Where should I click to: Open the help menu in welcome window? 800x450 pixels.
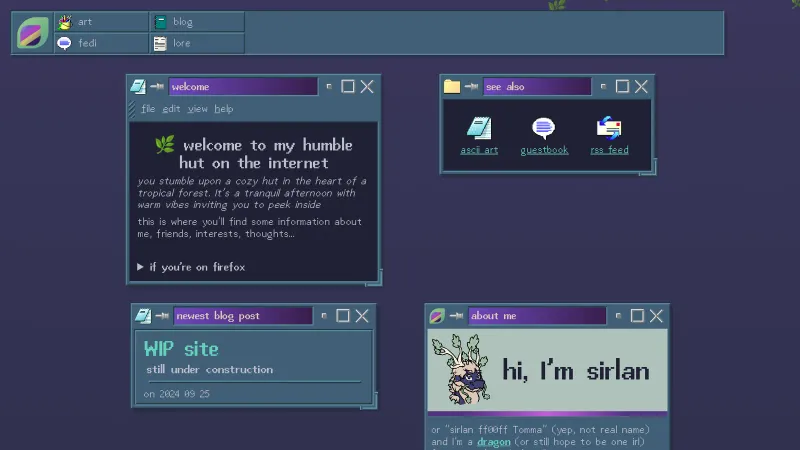coord(223,109)
